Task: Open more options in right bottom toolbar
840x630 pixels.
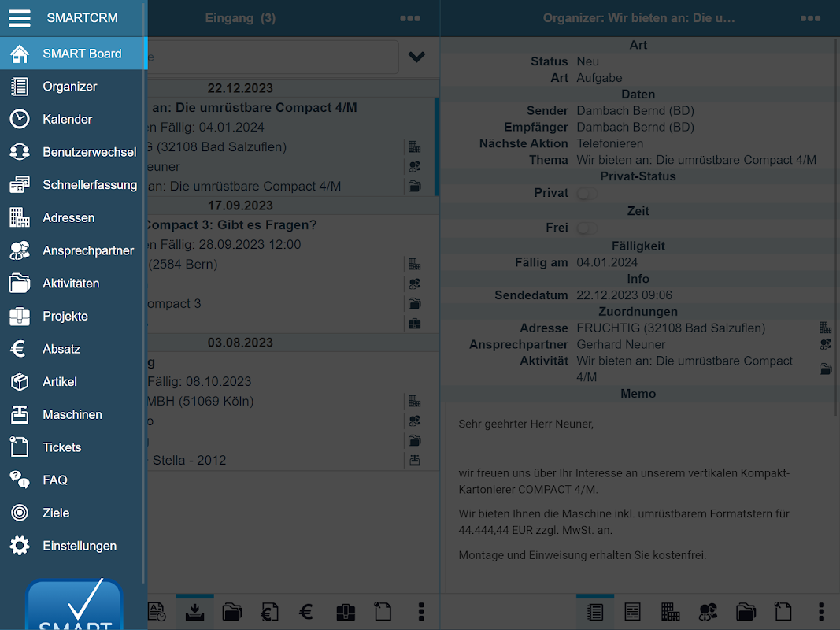Action: pos(821,612)
